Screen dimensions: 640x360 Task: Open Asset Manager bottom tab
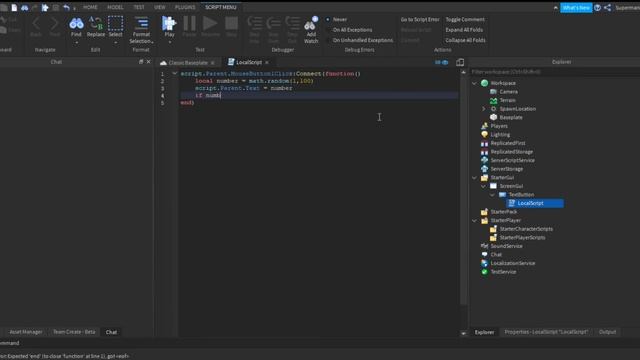[25, 332]
